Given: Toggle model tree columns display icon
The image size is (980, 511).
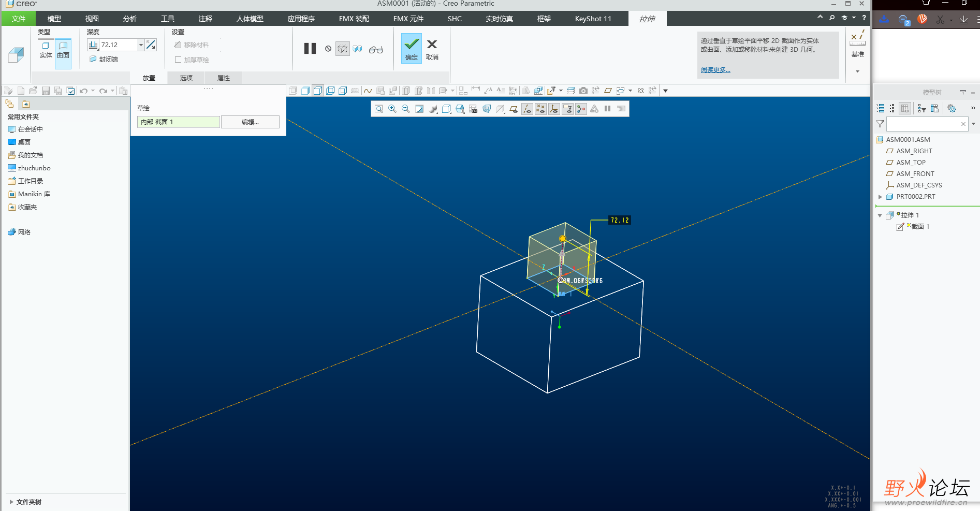Looking at the screenshot, I should pyautogui.click(x=905, y=108).
